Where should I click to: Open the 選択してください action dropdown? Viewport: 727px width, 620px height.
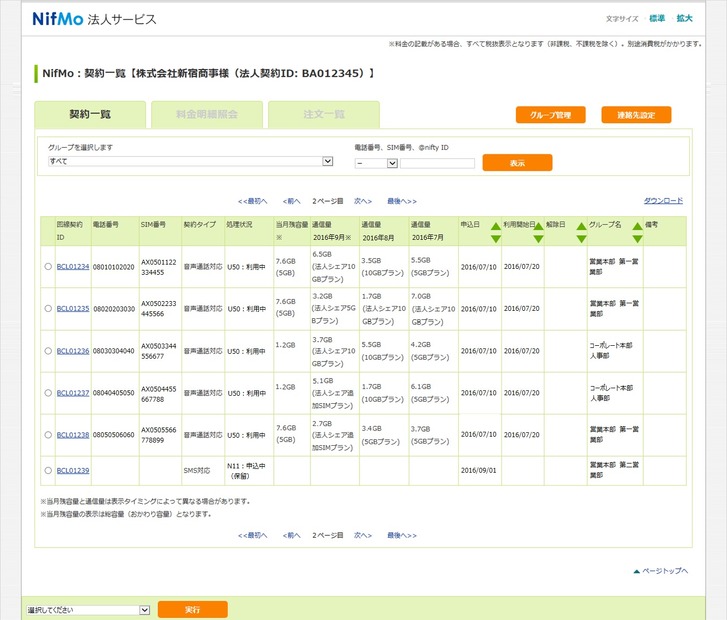point(88,610)
